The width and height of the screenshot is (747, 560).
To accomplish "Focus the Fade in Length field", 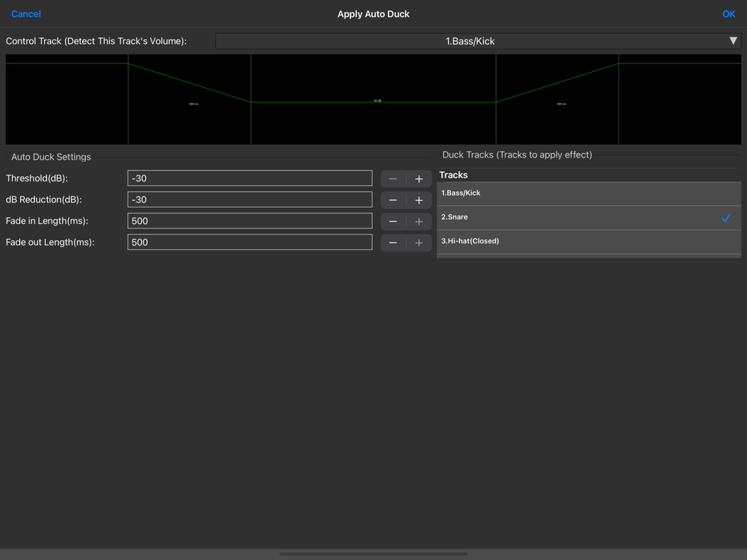I will click(x=249, y=221).
